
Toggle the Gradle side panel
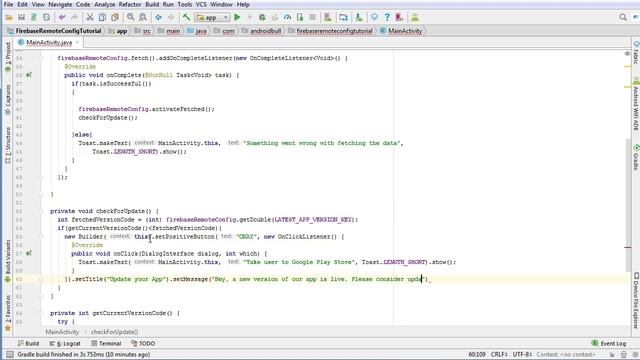(x=636, y=157)
